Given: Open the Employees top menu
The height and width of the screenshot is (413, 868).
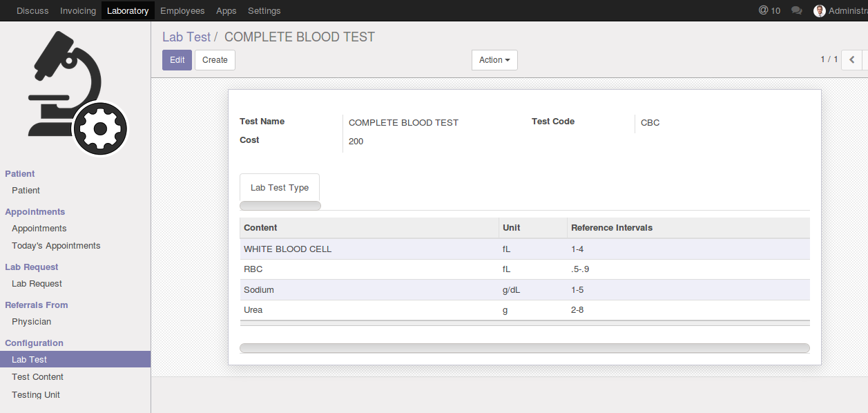Looking at the screenshot, I should [x=182, y=10].
